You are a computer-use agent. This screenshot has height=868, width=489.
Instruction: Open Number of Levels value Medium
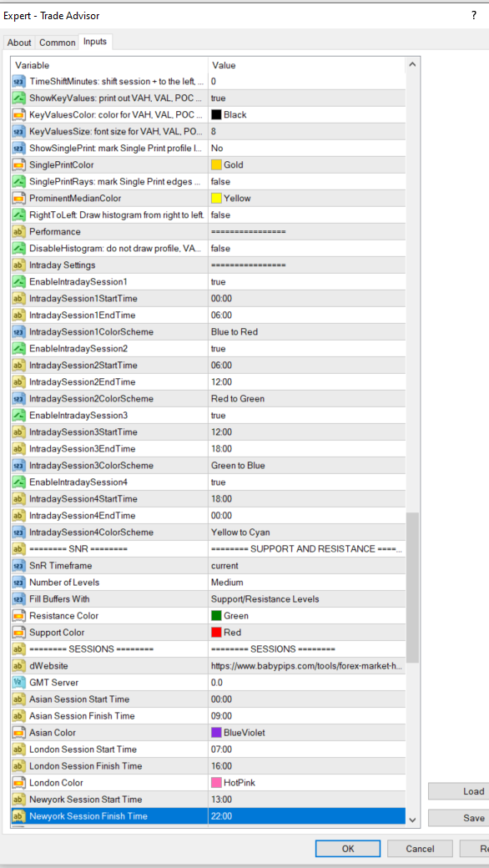[x=306, y=582]
